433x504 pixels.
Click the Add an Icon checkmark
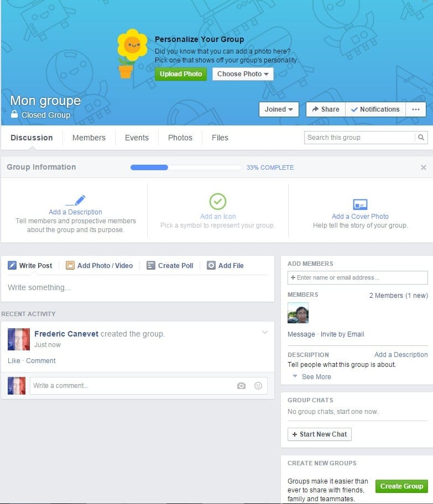(218, 202)
